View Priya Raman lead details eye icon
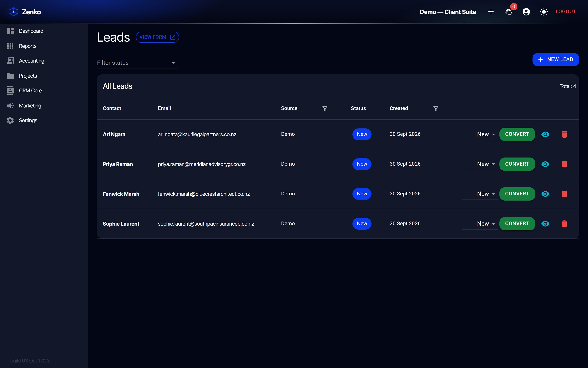Screen dimensions: 588x368 [545, 164]
